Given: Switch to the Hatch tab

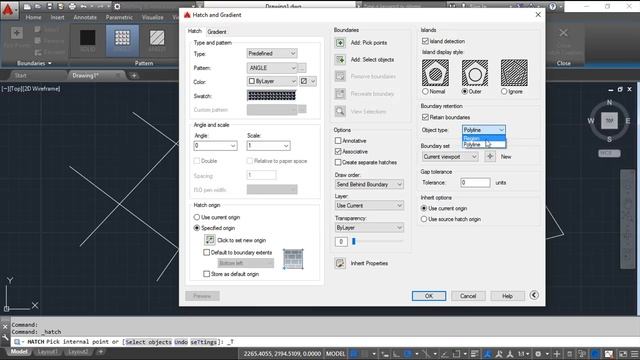Looking at the screenshot, I should (x=195, y=31).
